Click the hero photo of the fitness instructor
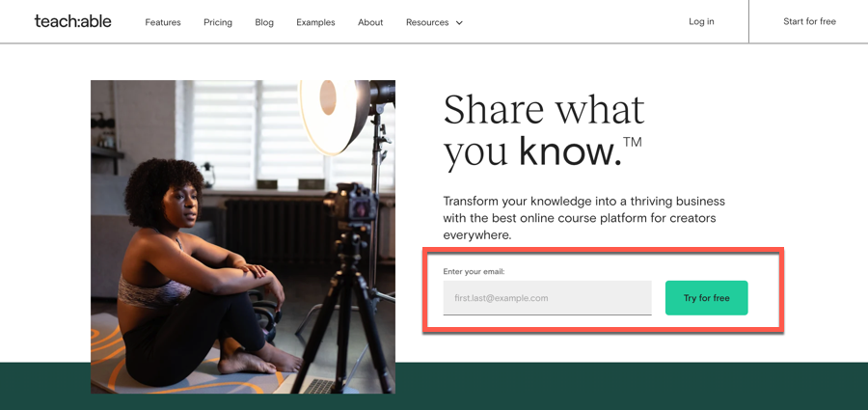Viewport: 868px width, 410px height. pos(243,236)
